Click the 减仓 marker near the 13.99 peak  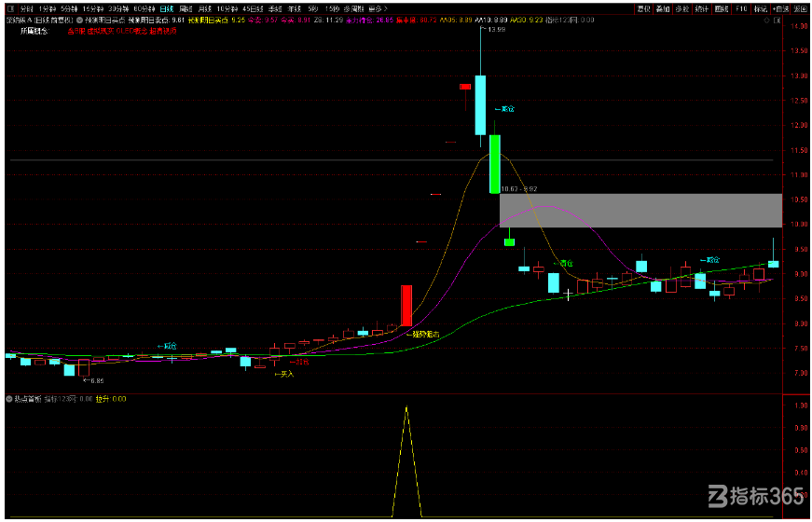[x=505, y=109]
